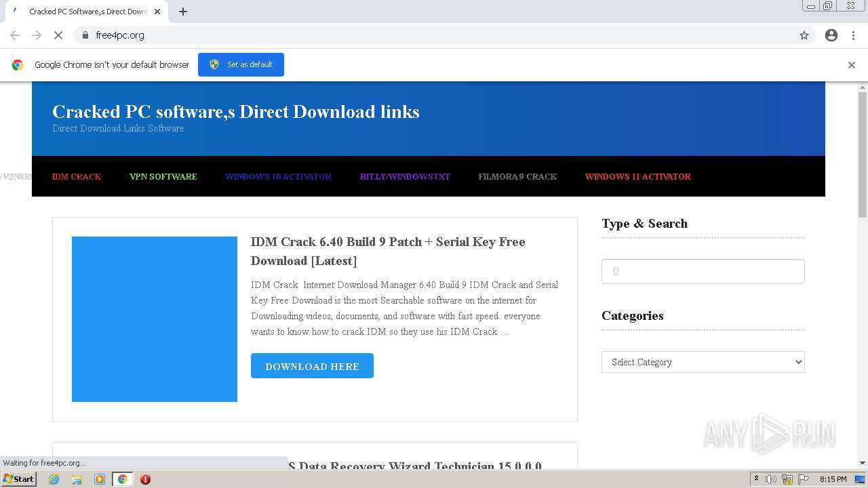Image resolution: width=868 pixels, height=488 pixels.
Task: Click the Categories heading
Action: [x=633, y=316]
